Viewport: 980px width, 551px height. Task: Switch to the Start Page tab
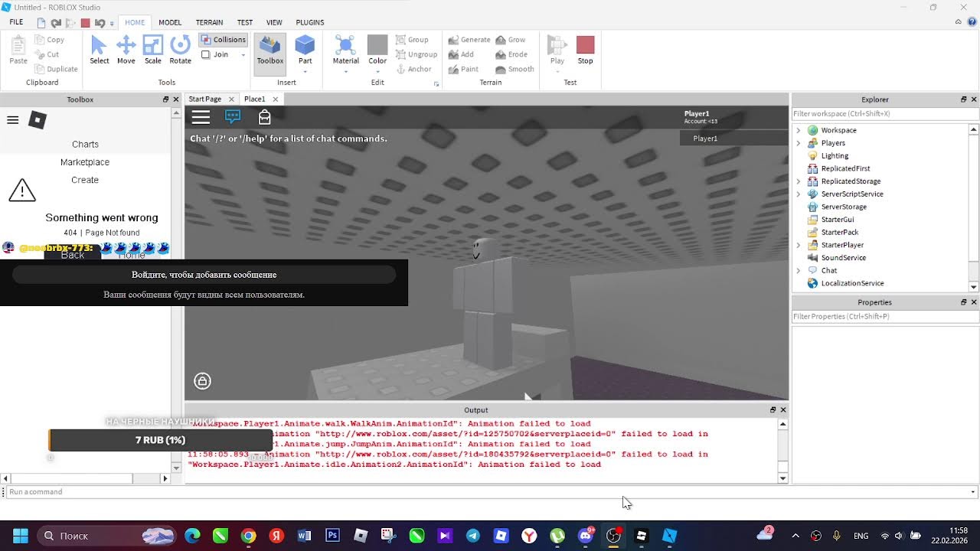(204, 99)
